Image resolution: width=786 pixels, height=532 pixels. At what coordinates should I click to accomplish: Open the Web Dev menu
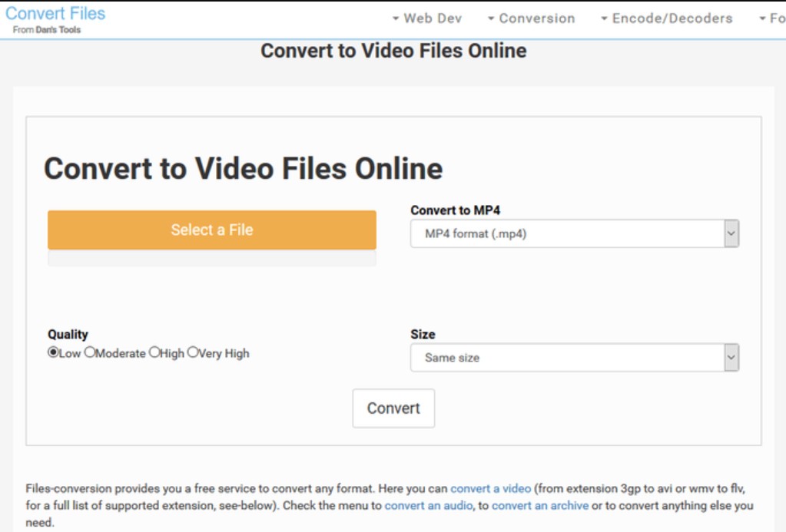427,18
